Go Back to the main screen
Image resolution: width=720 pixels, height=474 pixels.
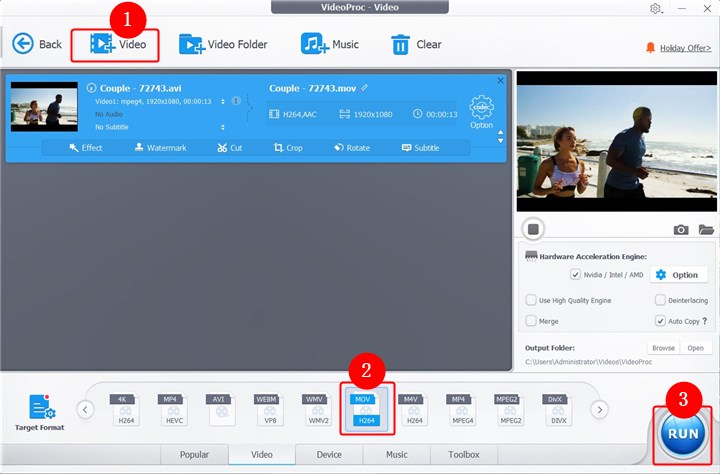pos(37,44)
